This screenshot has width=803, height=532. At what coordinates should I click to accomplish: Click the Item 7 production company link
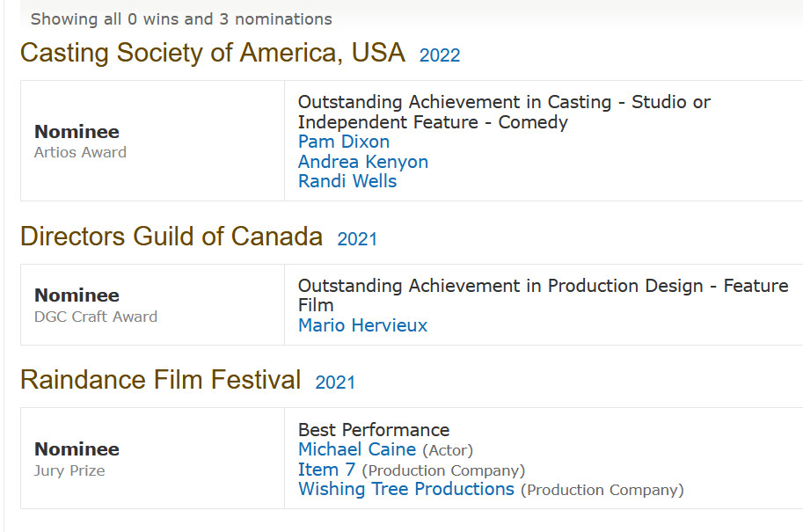point(326,470)
